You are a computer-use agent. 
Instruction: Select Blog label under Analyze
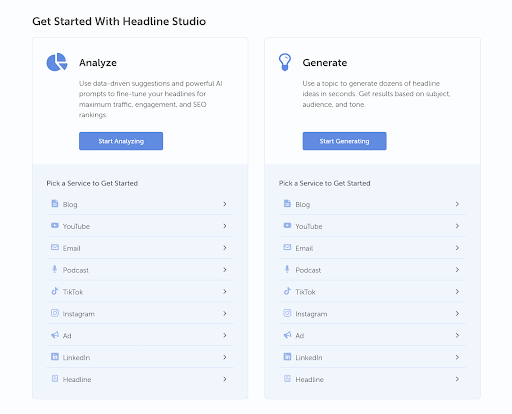tap(70, 205)
